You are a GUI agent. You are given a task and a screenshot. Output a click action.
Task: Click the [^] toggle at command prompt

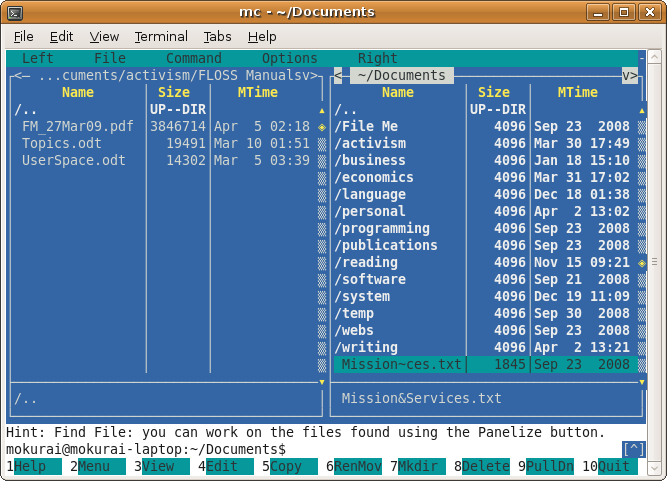pos(633,449)
